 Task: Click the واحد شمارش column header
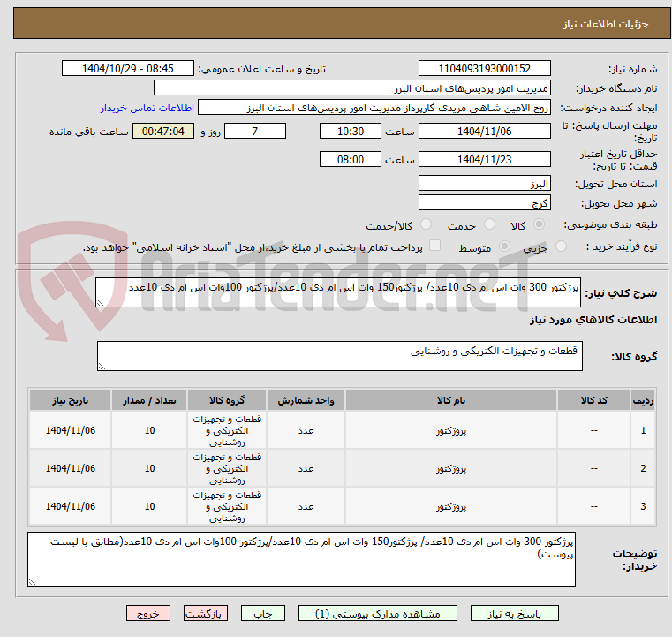click(x=306, y=400)
